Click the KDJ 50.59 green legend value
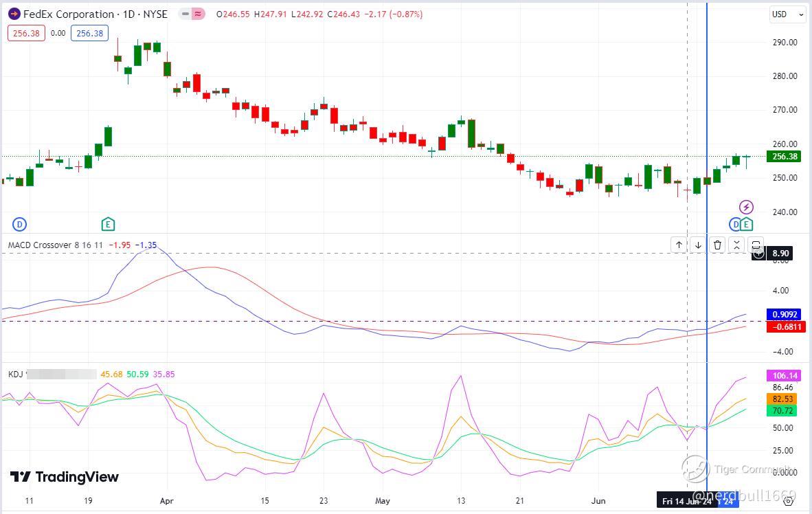 coord(137,374)
